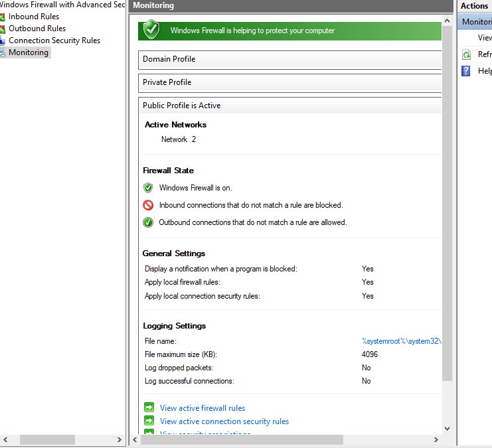Viewport: 492px width, 448px height.
Task: Open the %systemroot%\system32 log file link
Action: coord(401,341)
